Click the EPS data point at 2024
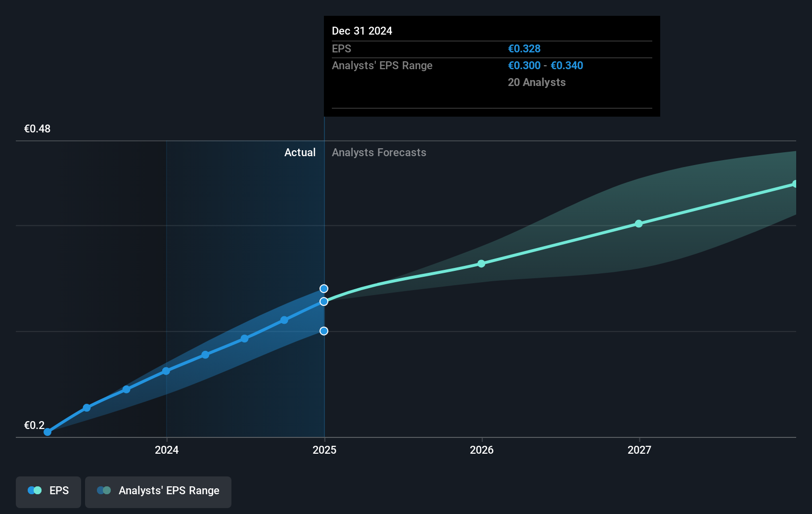 pyautogui.click(x=166, y=371)
